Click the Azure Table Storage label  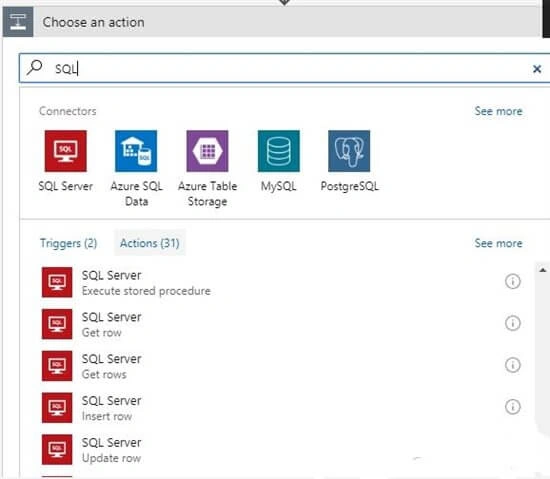pyautogui.click(x=207, y=194)
